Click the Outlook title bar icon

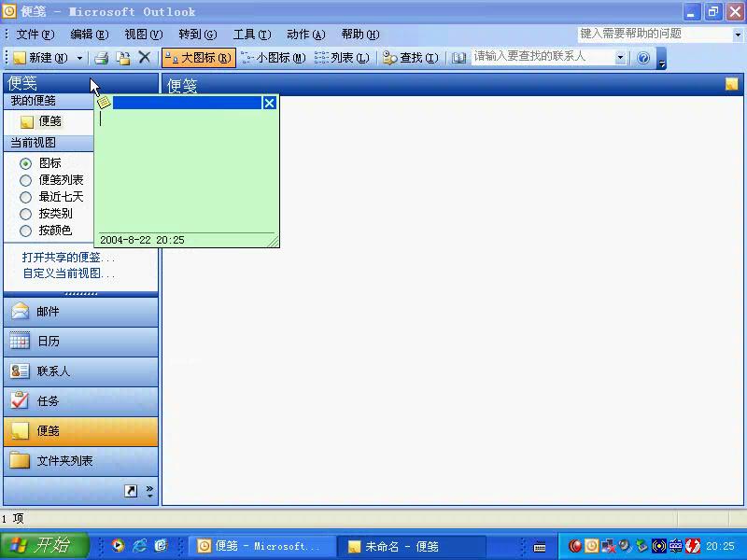click(9, 10)
